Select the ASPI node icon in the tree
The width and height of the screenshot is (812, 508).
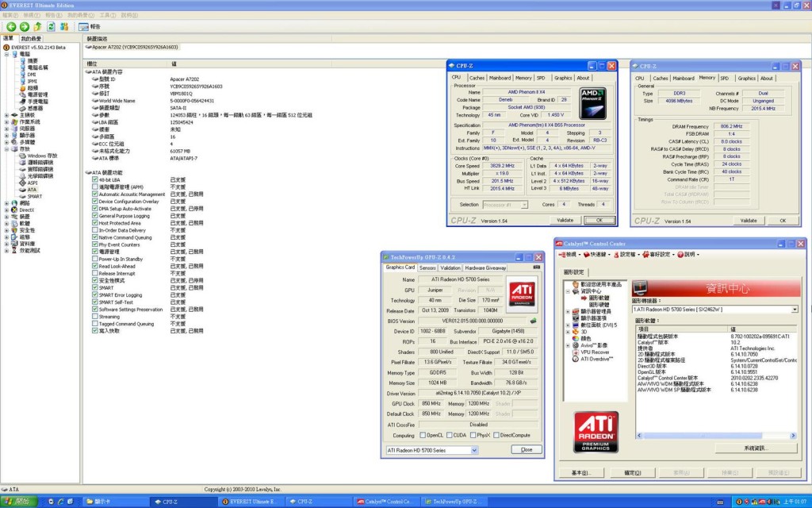click(x=23, y=183)
